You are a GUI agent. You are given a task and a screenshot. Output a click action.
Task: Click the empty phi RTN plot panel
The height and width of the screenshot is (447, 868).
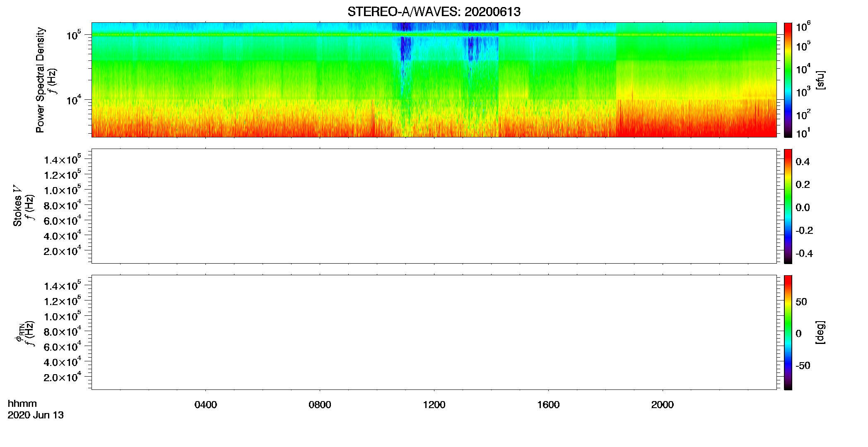[x=434, y=332]
